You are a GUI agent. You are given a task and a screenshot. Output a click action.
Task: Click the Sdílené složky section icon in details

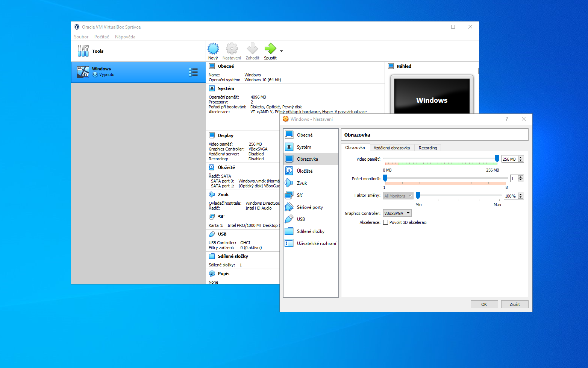(212, 256)
